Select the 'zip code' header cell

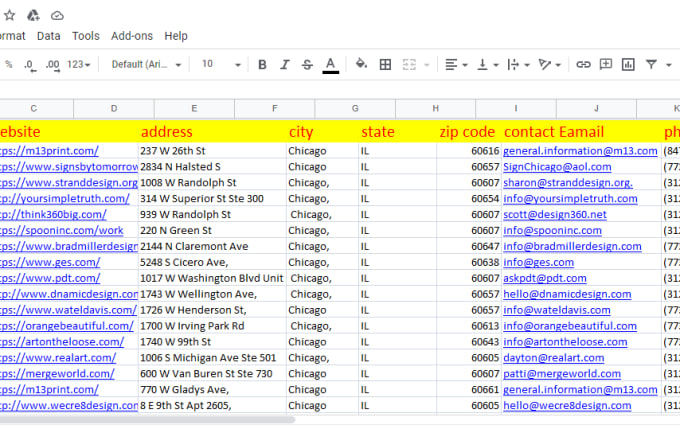pyautogui.click(x=469, y=132)
